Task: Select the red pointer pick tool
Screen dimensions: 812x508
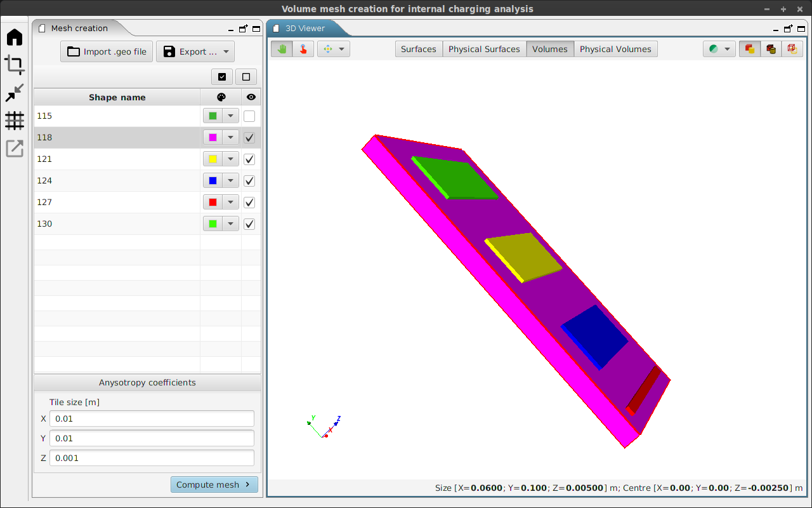Action: point(303,49)
